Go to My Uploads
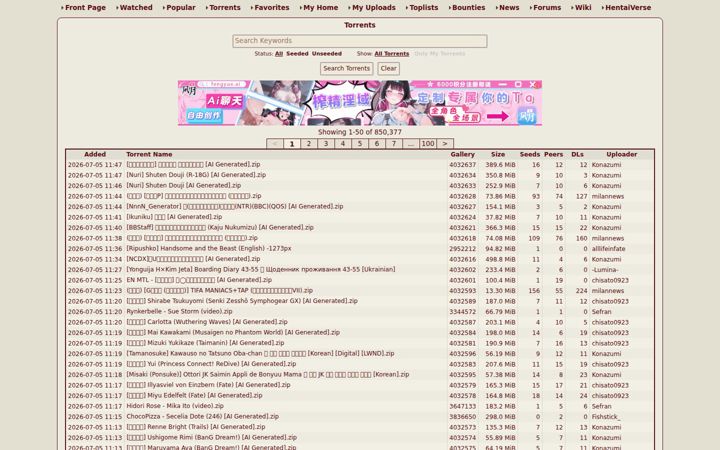Image resolution: width=720 pixels, height=450 pixels. pos(374,7)
